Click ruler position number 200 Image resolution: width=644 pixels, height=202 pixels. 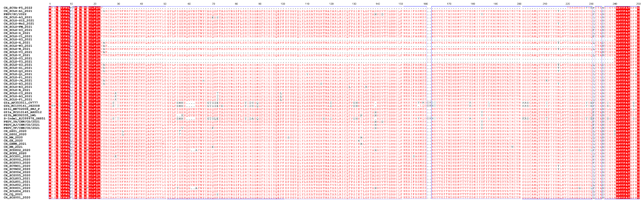(x=519, y=4)
